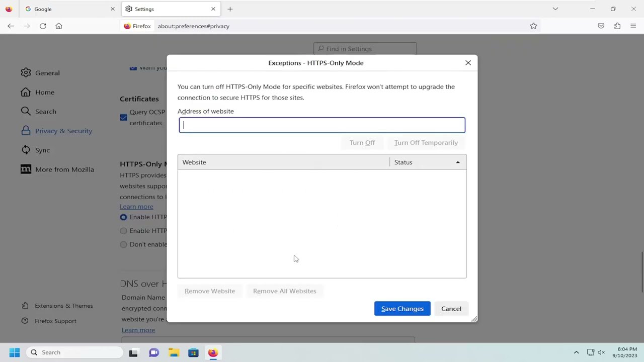644x362 pixels.
Task: Open the Home settings category
Action: click(37, 93)
